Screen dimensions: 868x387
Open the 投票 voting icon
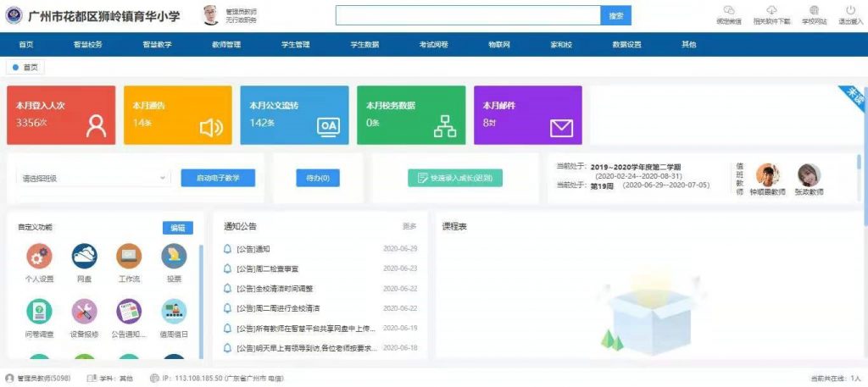click(174, 257)
